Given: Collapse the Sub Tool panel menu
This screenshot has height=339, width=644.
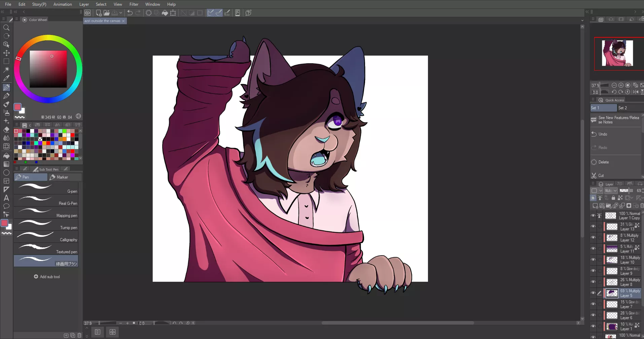Looking at the screenshot, I should click(16, 169).
